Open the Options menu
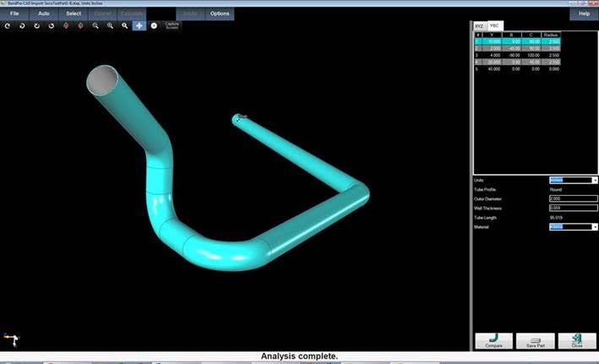 (x=220, y=14)
